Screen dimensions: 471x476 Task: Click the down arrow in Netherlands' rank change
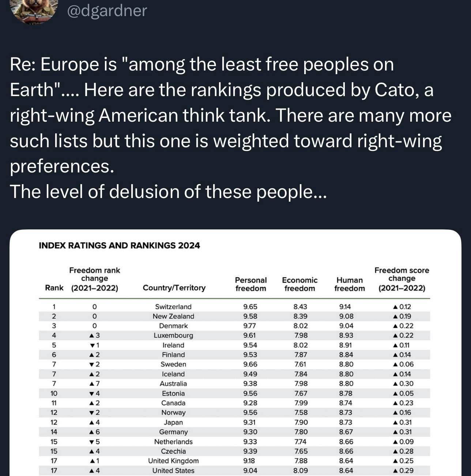point(91,442)
